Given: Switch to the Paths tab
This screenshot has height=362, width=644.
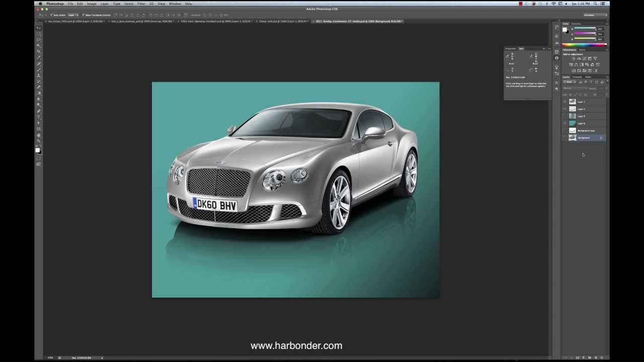Looking at the screenshot, I should click(588, 77).
